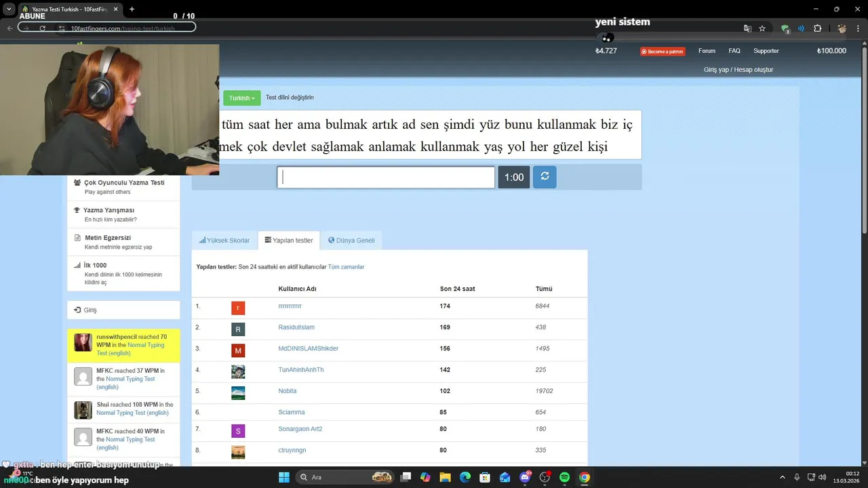Bookmark this page with the star icon

[x=762, y=28]
